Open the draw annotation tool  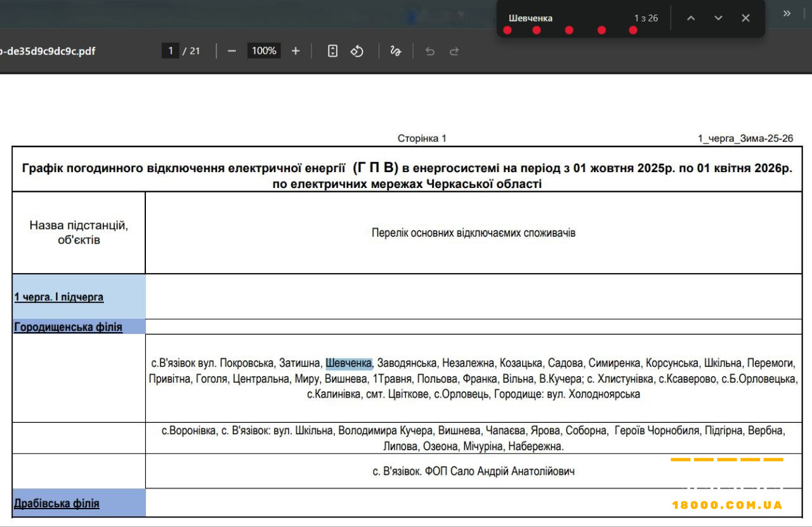click(395, 51)
